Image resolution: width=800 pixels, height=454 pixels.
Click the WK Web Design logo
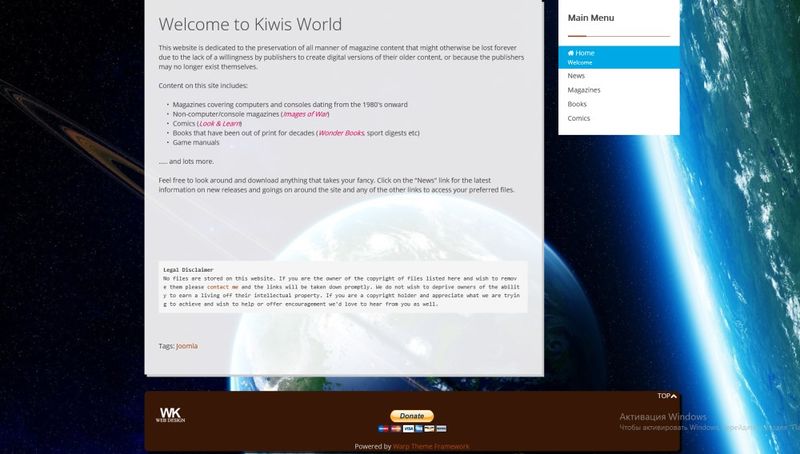tap(170, 415)
